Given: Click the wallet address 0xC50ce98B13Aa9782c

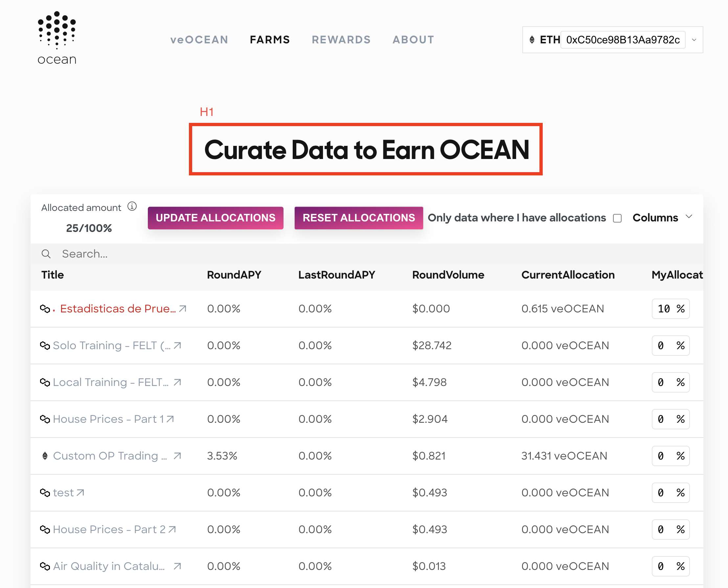Looking at the screenshot, I should 623,40.
